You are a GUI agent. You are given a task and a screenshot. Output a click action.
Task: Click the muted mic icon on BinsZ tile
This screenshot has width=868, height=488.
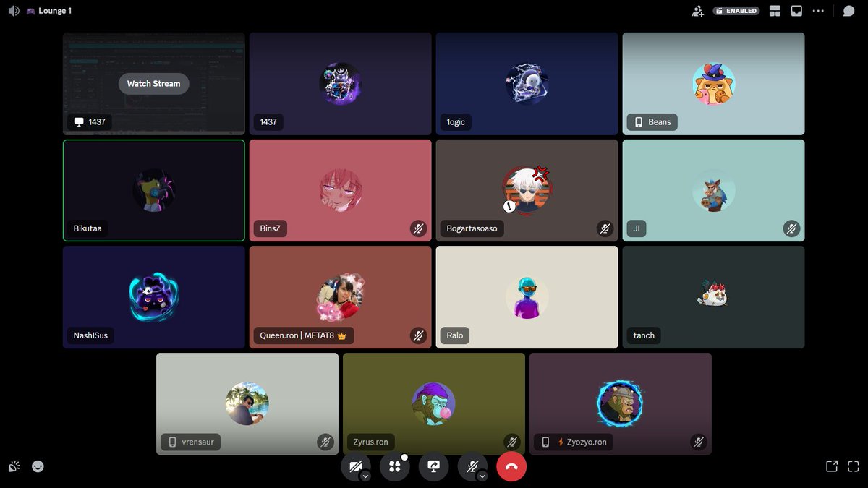(x=419, y=228)
